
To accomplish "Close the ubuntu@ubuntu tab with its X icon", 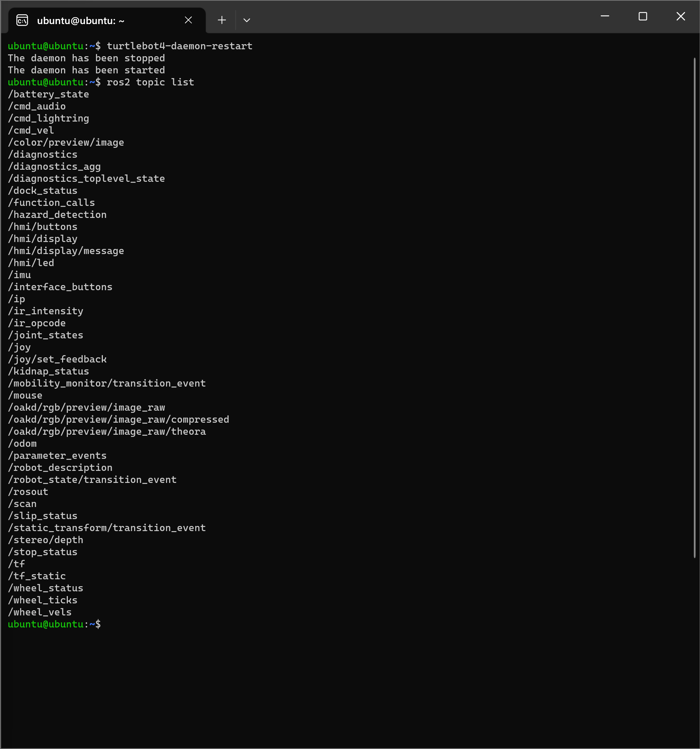I will coord(188,20).
